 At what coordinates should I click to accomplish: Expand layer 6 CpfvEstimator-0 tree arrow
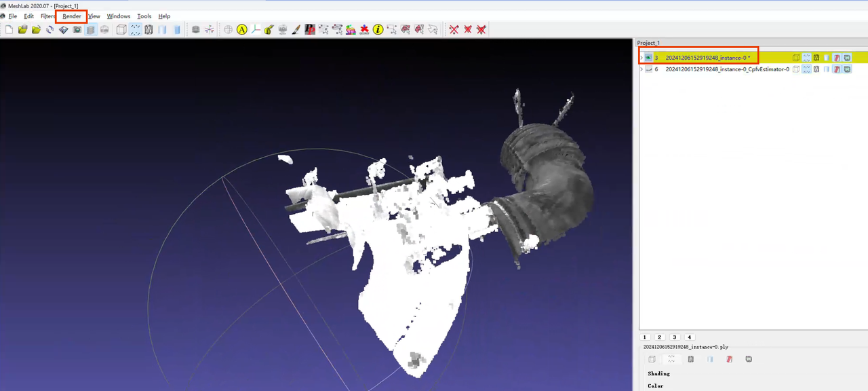[642, 69]
